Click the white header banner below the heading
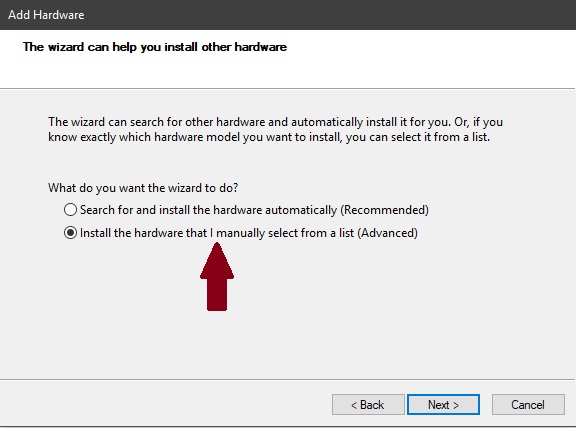 [287, 72]
